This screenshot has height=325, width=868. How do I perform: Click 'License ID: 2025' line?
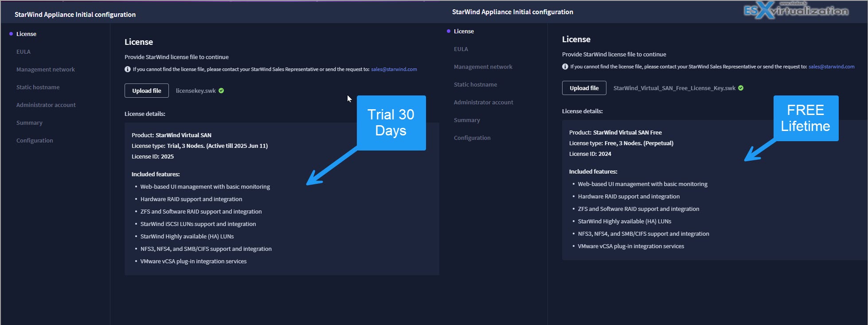pos(152,156)
